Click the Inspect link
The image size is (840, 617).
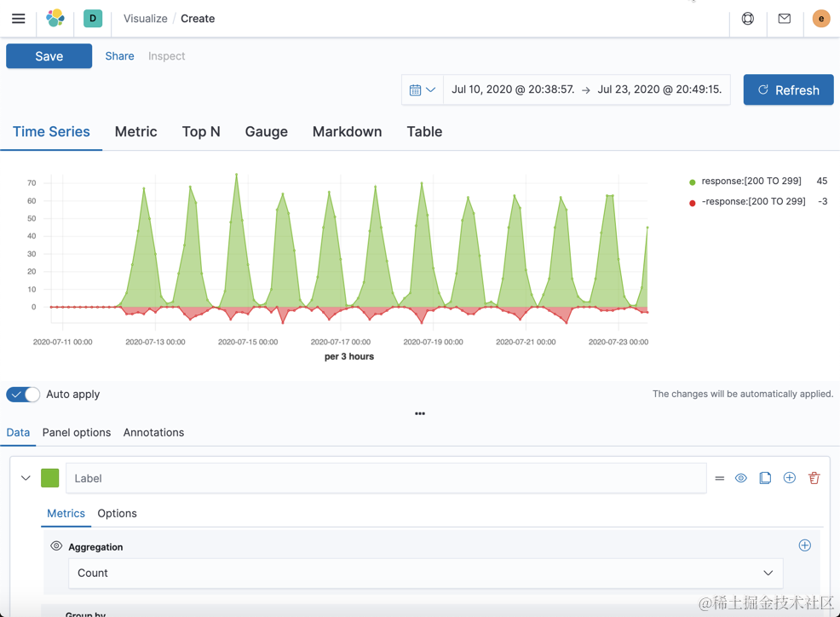[167, 56]
